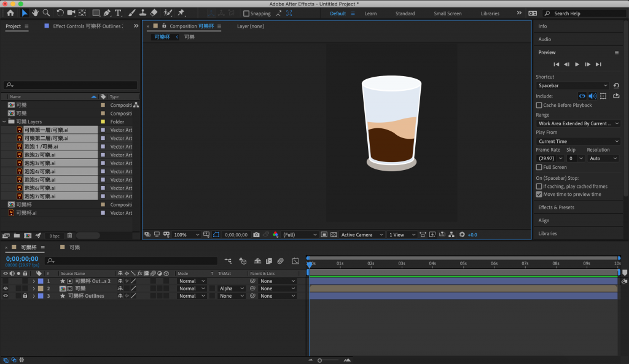Select the Pen tool in toolbar

(x=107, y=13)
